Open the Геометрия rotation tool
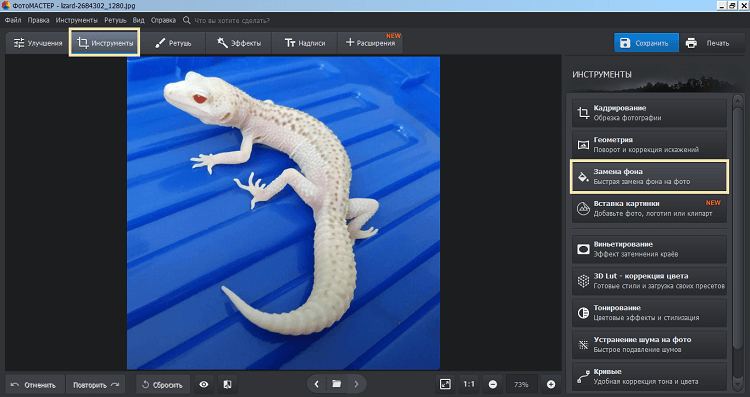 [x=649, y=144]
